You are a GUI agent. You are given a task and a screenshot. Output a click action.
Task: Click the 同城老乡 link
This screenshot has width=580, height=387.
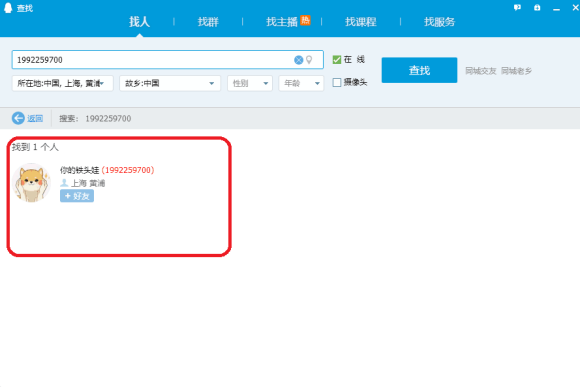click(516, 71)
